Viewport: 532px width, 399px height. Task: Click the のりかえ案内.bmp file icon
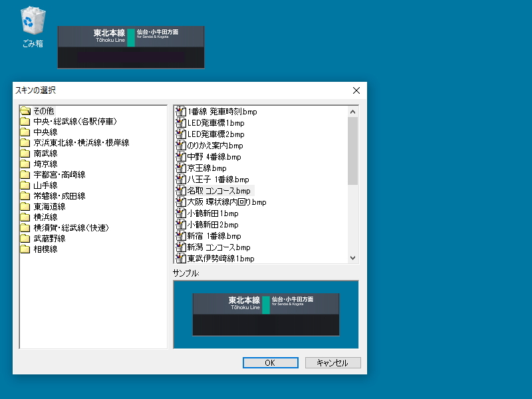(181, 146)
